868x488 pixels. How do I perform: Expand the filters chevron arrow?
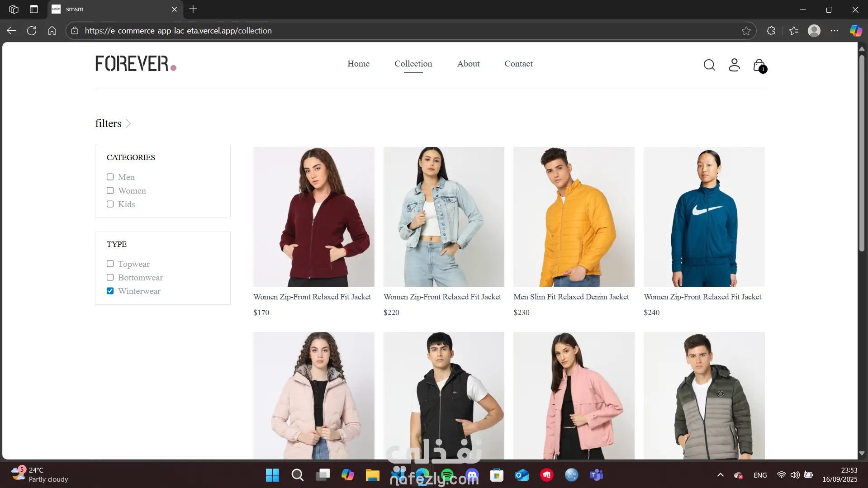click(128, 123)
